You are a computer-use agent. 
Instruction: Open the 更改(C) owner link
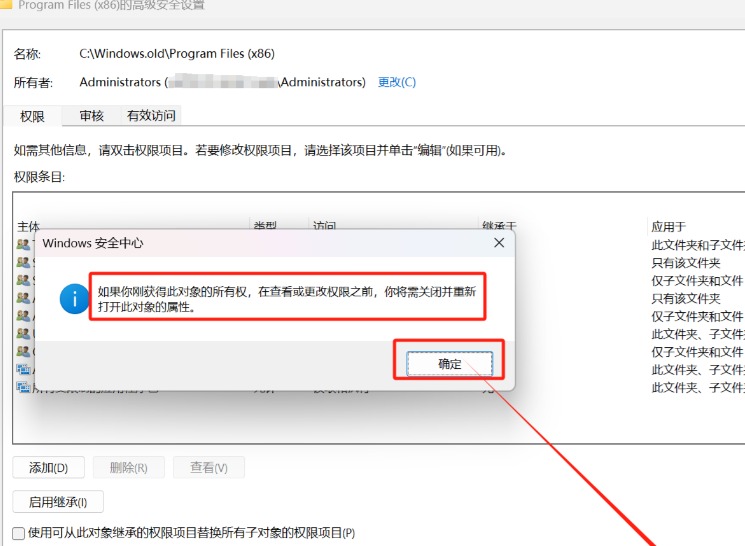pyautogui.click(x=397, y=82)
